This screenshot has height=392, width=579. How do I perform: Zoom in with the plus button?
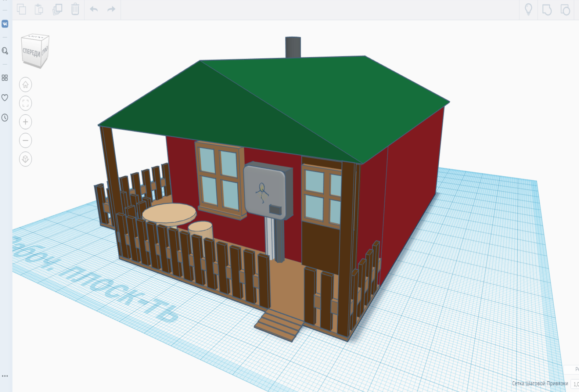pos(25,122)
